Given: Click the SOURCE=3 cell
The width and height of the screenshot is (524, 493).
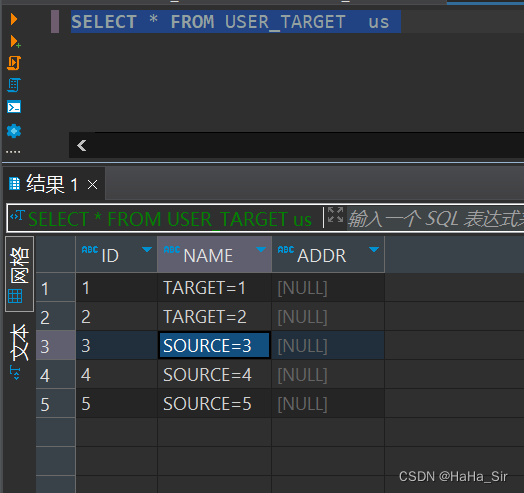Looking at the screenshot, I should tap(214, 346).
